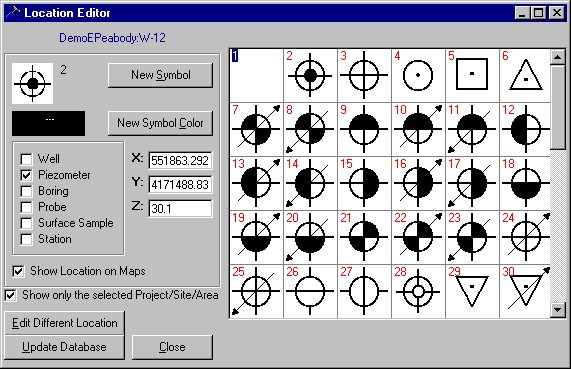This screenshot has width=571, height=369.
Task: Select symbol 9 top-half filled circle
Action: tap(365, 129)
